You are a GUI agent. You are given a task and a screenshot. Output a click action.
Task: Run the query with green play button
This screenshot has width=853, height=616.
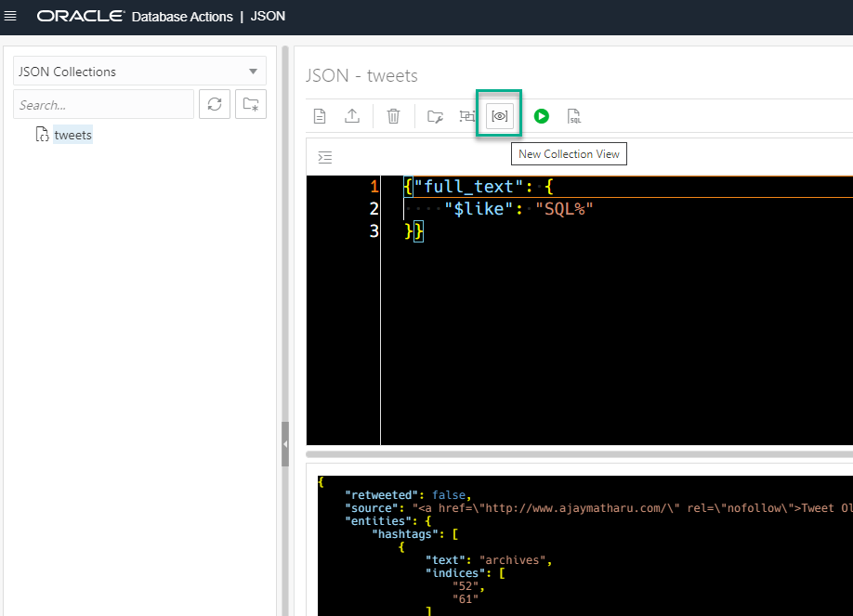tap(542, 116)
